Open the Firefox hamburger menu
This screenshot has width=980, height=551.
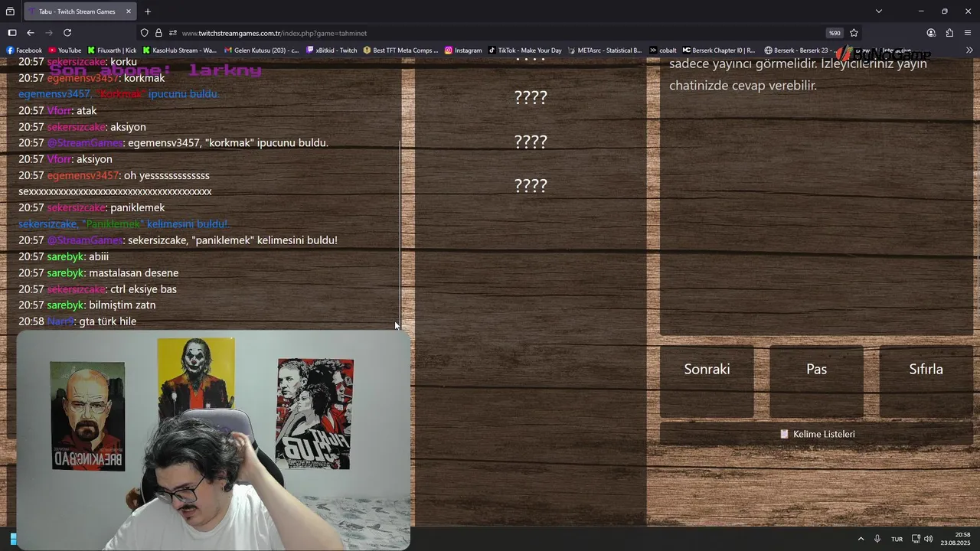(x=968, y=33)
